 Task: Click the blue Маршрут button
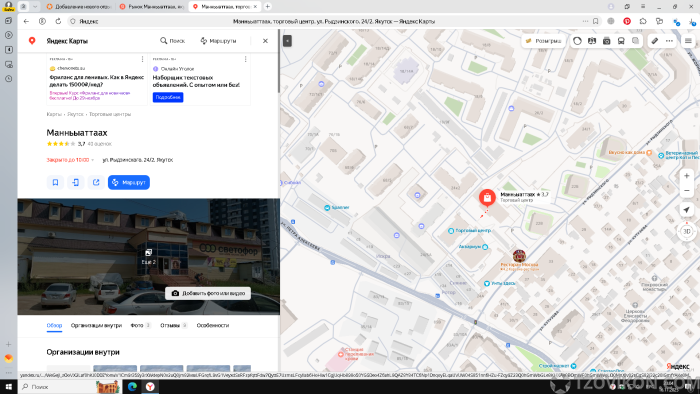coord(129,182)
